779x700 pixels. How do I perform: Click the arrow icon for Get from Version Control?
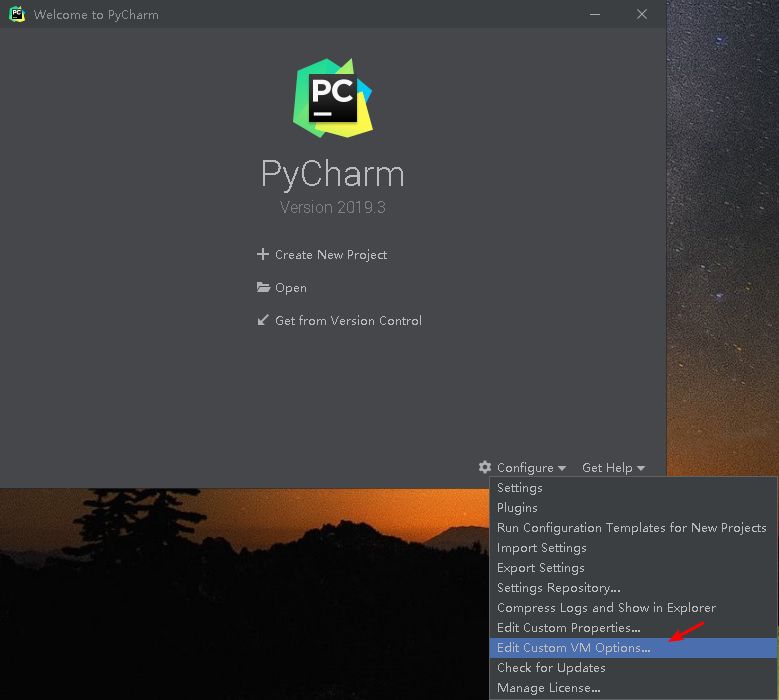[x=263, y=320]
